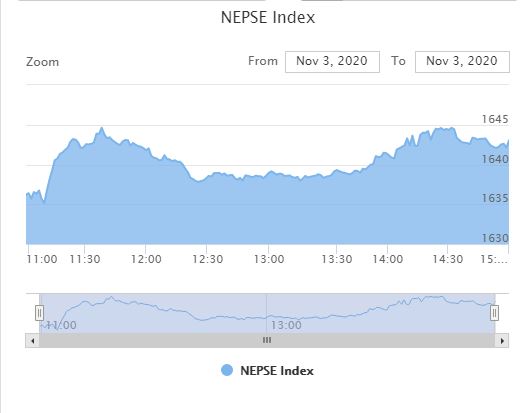Click the Zoom label
This screenshot has width=529, height=413.
coord(43,62)
